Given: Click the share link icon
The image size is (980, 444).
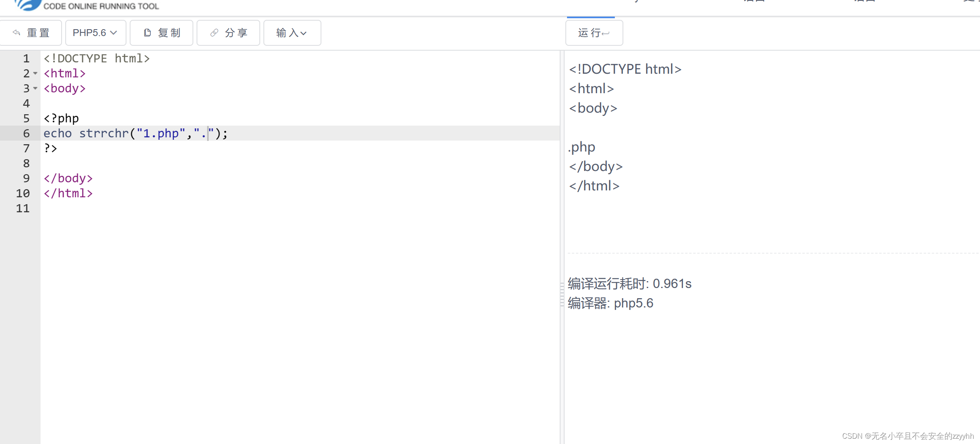Looking at the screenshot, I should [x=214, y=32].
